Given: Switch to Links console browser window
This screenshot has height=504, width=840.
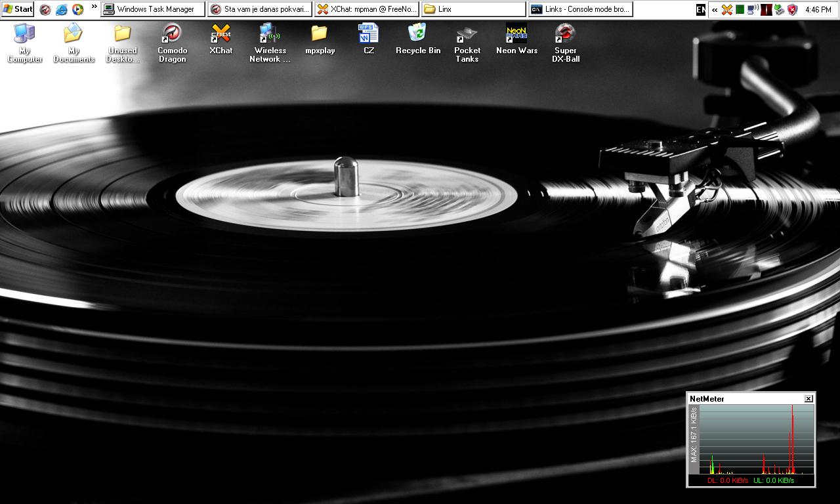Looking at the screenshot, I should [580, 9].
